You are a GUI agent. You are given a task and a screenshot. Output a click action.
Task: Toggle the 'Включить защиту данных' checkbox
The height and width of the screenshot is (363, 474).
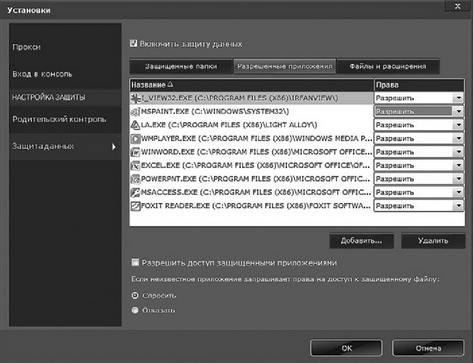(134, 43)
